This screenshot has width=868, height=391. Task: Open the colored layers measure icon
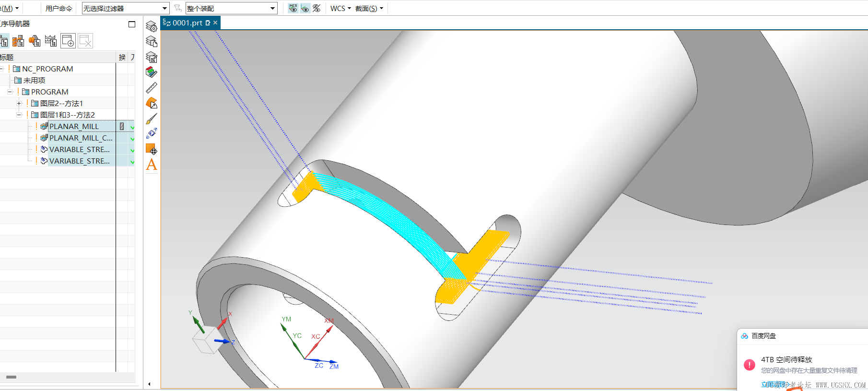point(152,72)
